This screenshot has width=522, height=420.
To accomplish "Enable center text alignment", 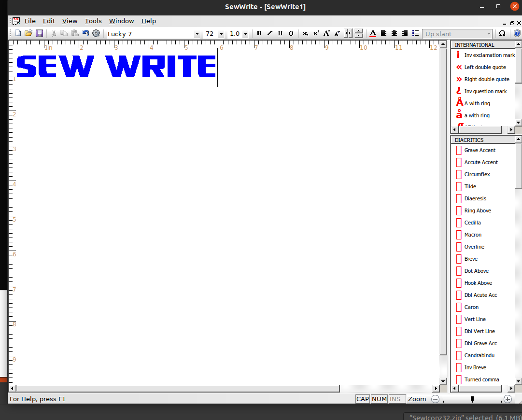I will (394, 34).
